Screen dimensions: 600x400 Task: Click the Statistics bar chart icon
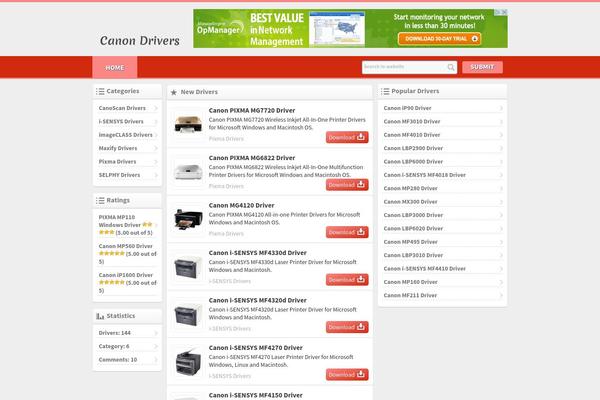coord(100,316)
